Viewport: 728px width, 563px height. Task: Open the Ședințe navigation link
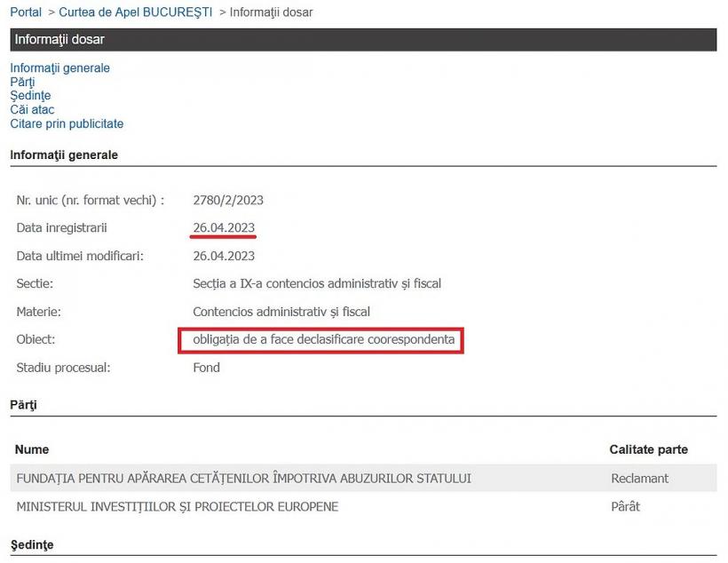(29, 95)
